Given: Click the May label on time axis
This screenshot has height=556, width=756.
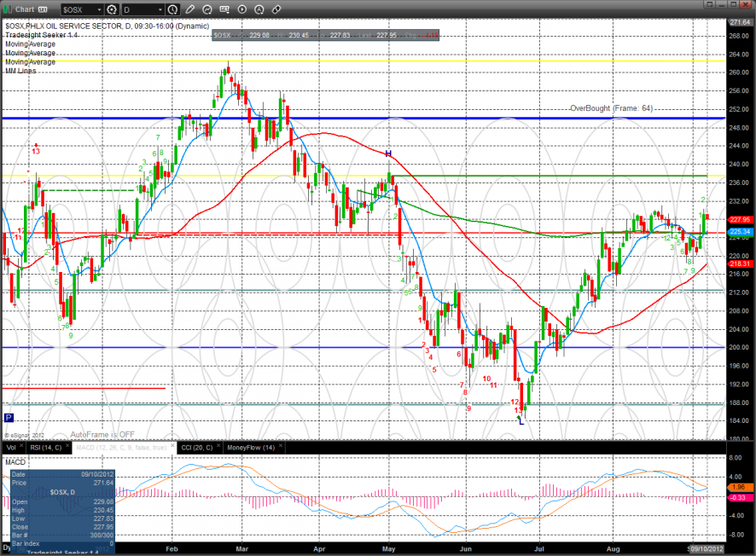Looking at the screenshot, I should click(388, 549).
